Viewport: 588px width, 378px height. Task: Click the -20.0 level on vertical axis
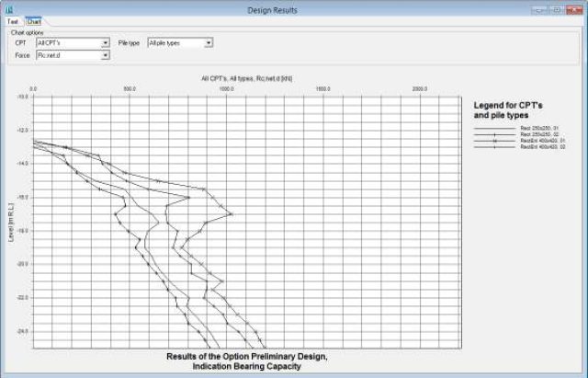tap(22, 264)
